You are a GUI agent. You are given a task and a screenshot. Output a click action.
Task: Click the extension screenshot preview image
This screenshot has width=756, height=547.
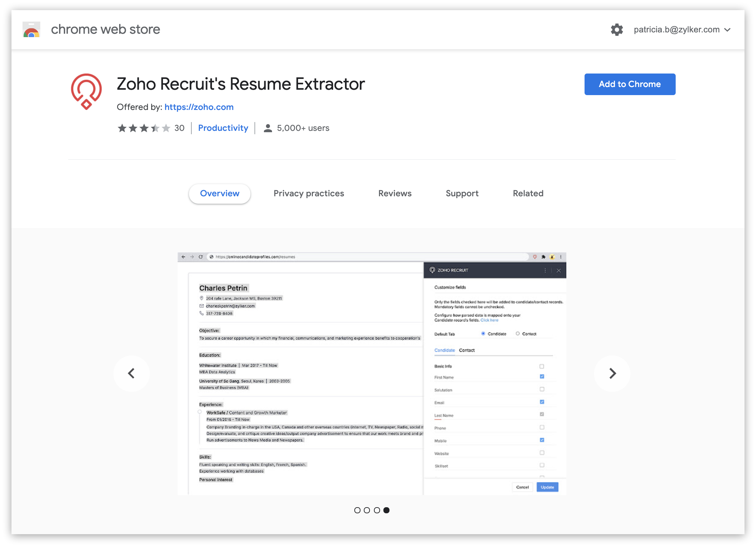click(x=372, y=374)
